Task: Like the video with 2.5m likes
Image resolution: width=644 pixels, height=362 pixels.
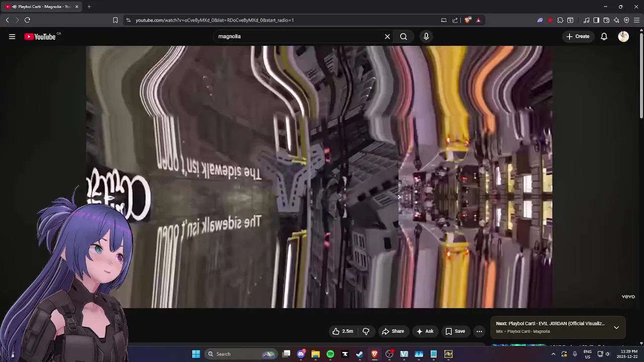Action: click(x=343, y=331)
